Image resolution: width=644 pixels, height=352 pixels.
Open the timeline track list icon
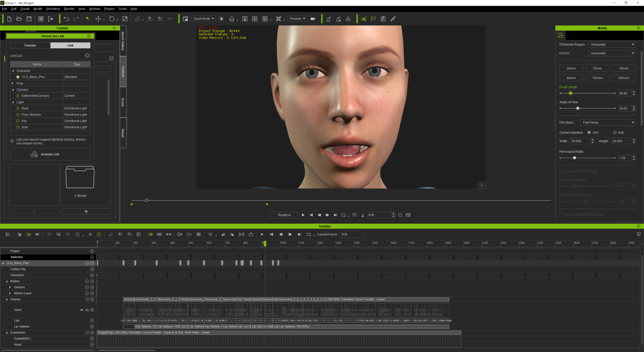(x=8, y=235)
